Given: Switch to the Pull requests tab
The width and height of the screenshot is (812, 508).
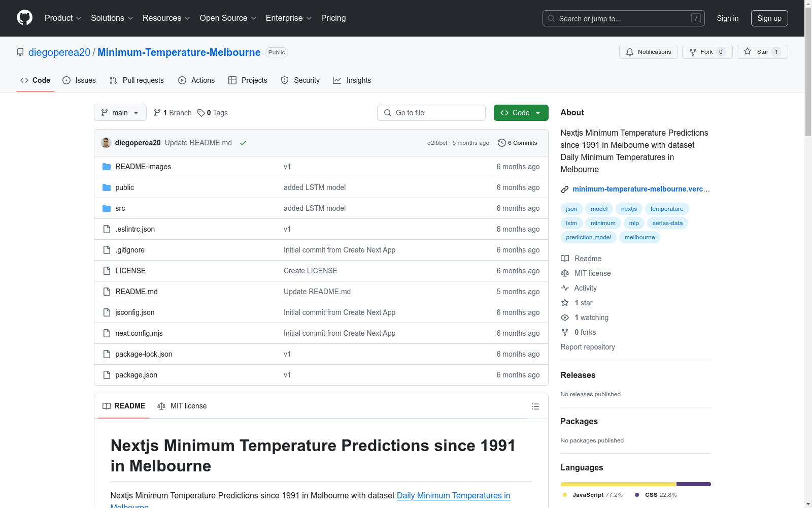Looking at the screenshot, I should click(x=137, y=80).
